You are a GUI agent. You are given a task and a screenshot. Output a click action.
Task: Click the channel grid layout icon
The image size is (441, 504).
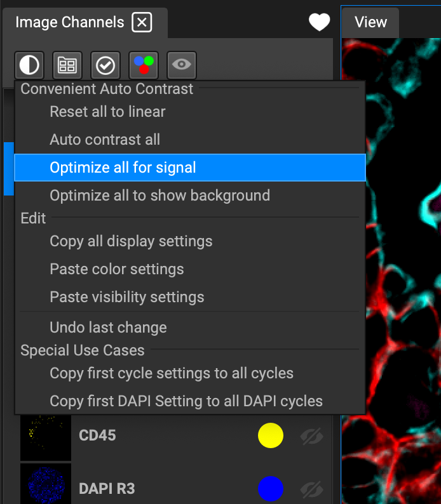pos(67,65)
